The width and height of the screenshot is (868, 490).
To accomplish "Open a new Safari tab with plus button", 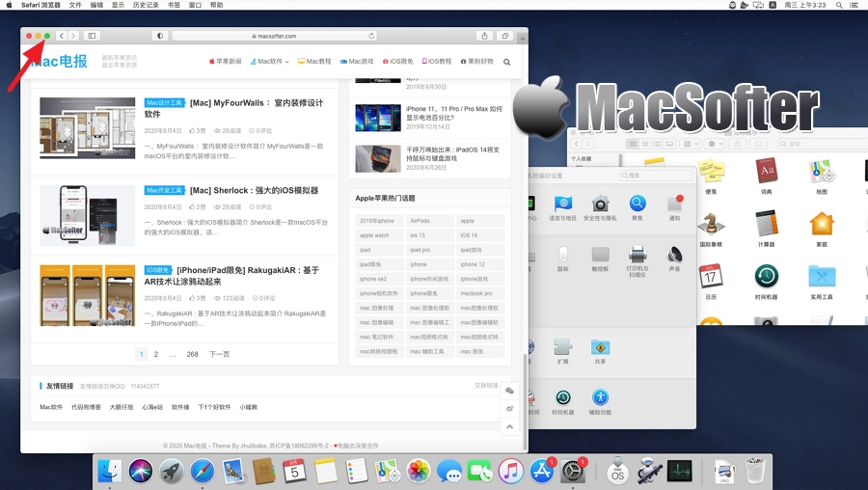I will point(523,39).
